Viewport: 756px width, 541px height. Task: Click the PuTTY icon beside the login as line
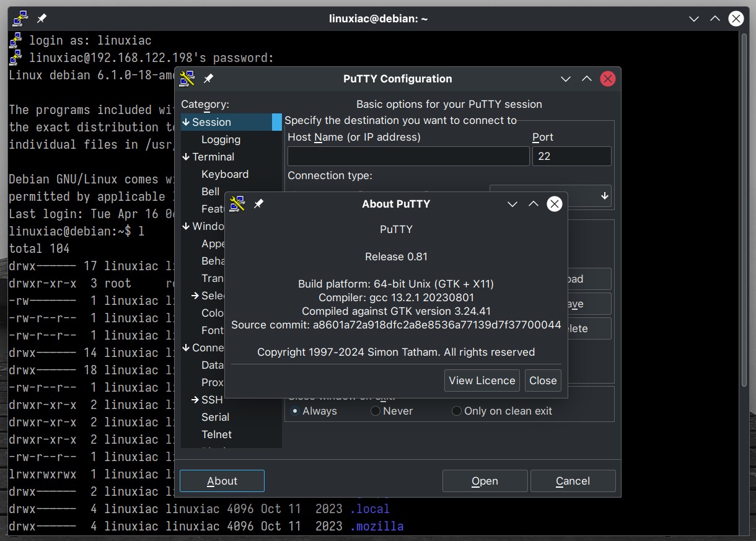point(15,40)
